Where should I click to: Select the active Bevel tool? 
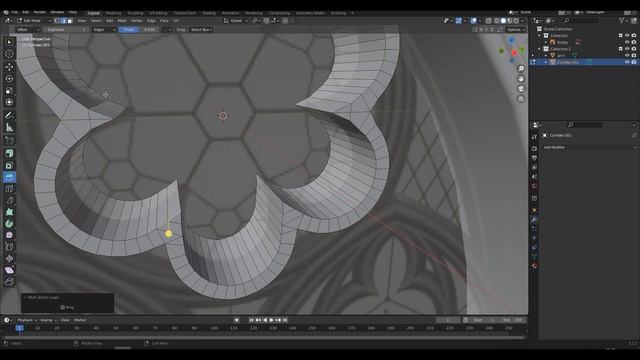9,177
